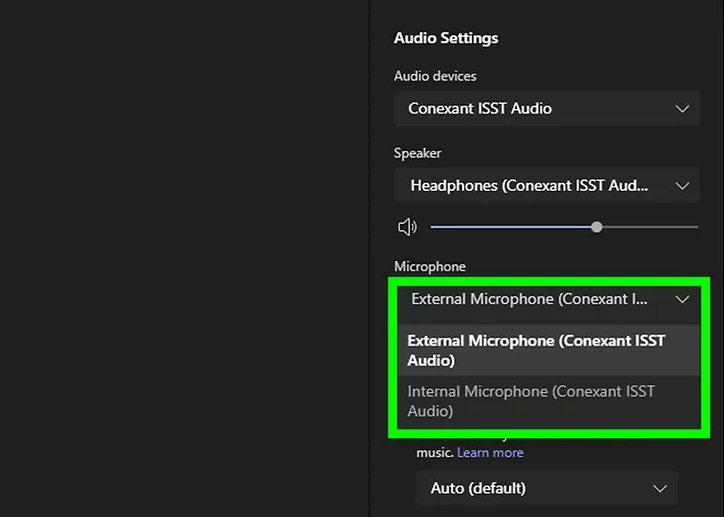Open the Auto (default) noise suppression dropdown
This screenshot has width=724, height=517.
coord(547,488)
